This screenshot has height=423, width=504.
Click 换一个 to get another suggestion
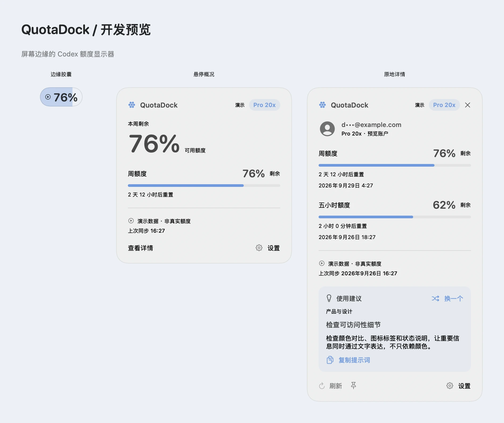[x=454, y=299]
